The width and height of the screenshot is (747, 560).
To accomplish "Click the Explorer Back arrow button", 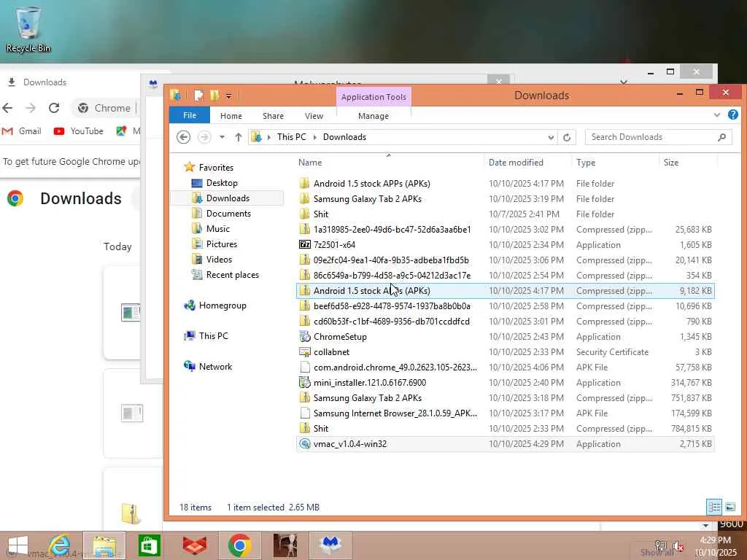I will [183, 137].
